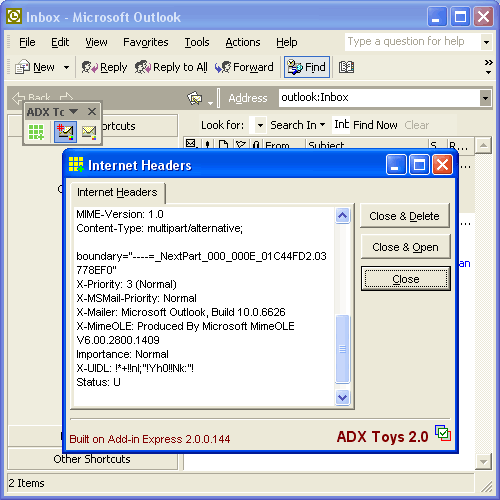Open the Help menu
This screenshot has height=500, width=500.
pos(287,42)
